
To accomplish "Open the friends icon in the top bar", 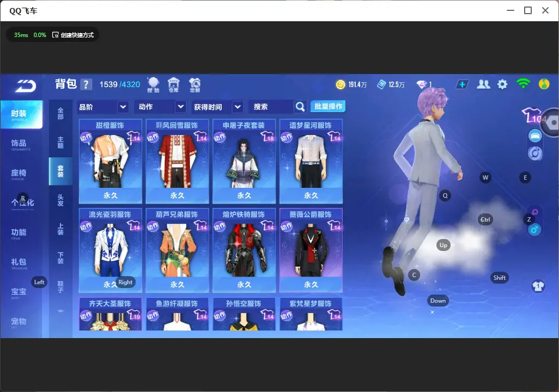I will coord(483,84).
